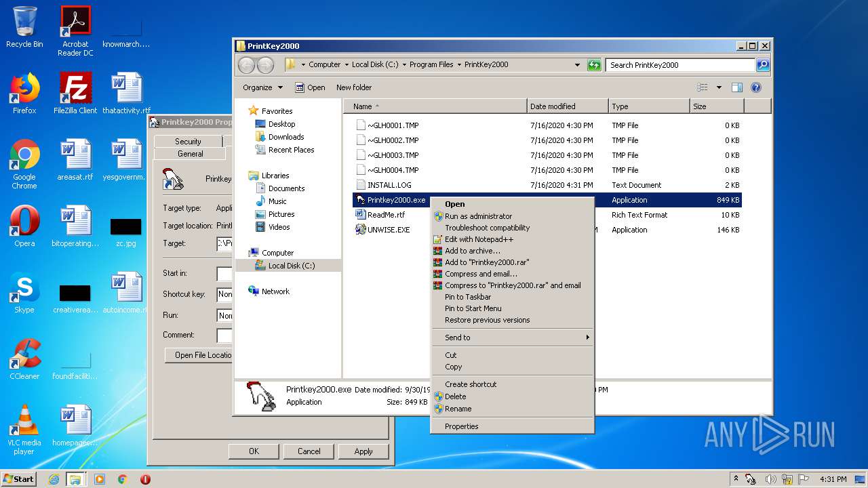Open Firefox desktop shortcut

pos(24,94)
